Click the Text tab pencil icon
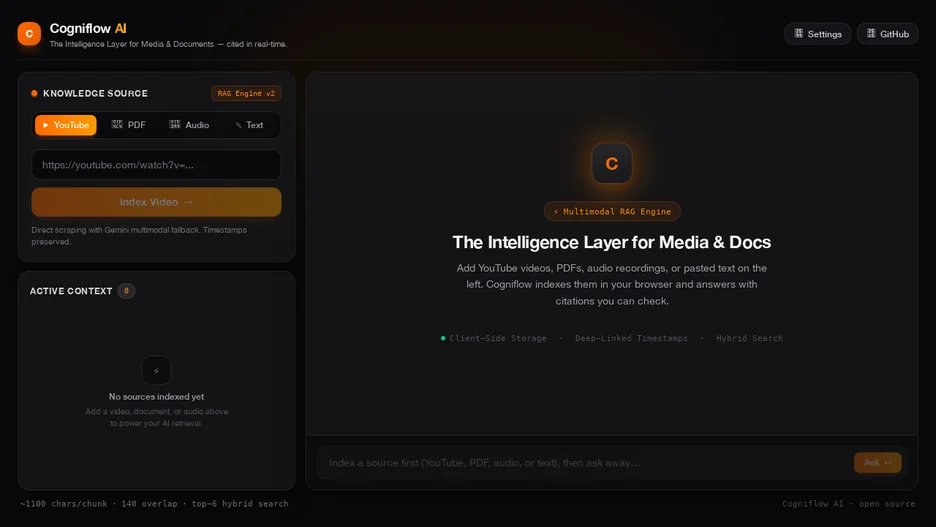 point(239,125)
